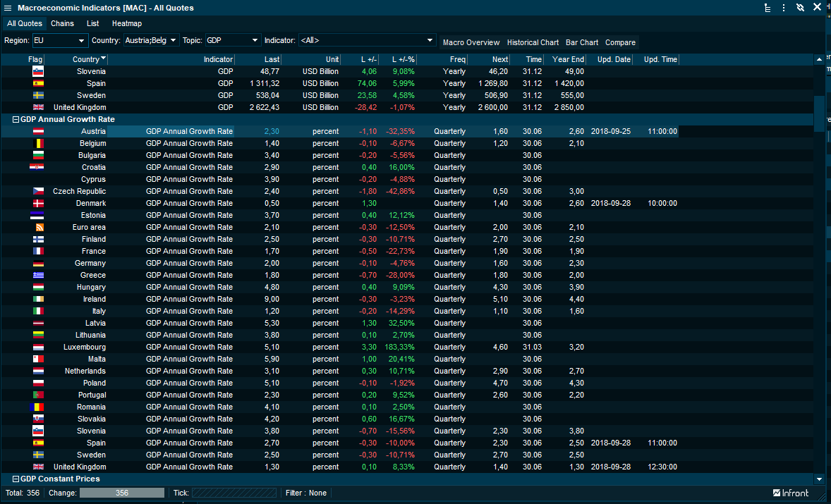
Task: Click the Germany flag icon
Action: click(38, 263)
